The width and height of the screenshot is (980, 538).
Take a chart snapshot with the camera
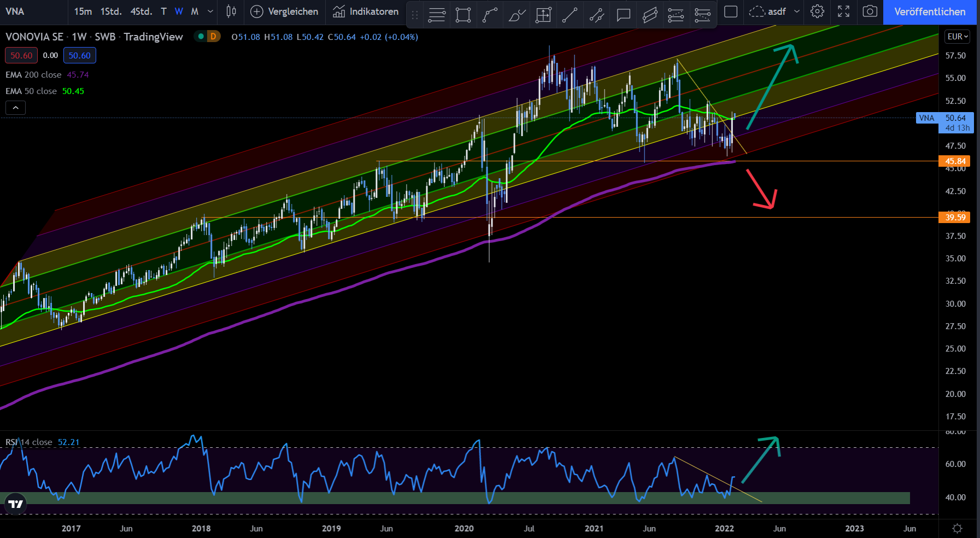(x=870, y=11)
